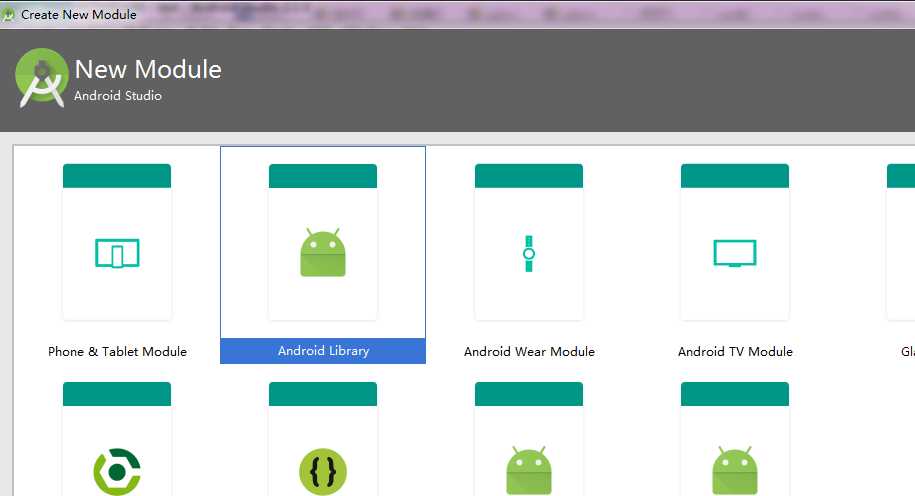Select the green circular C-shaped logo module
The height and width of the screenshot is (496, 915).
coord(117,471)
